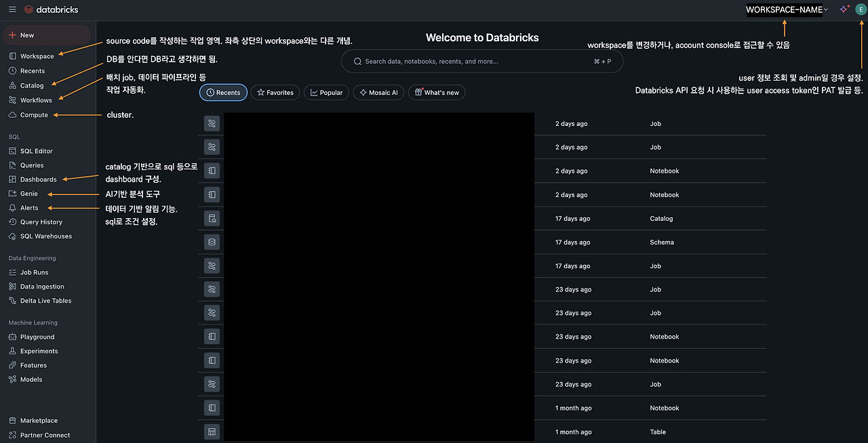Screen dimensions: 868x443
Task: Open the WORKSPACE-NAME dropdown
Action: point(783,9)
